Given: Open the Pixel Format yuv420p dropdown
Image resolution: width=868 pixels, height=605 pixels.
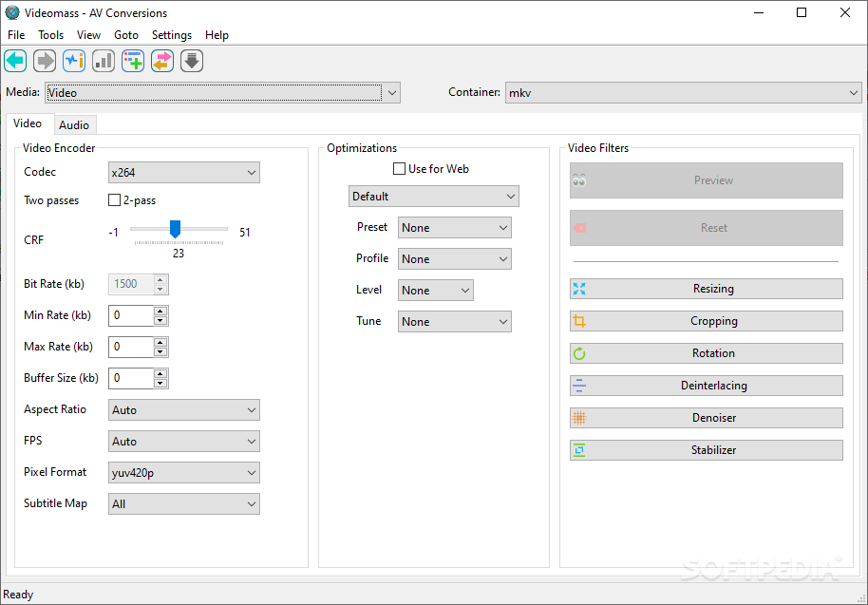Looking at the screenshot, I should coord(184,473).
